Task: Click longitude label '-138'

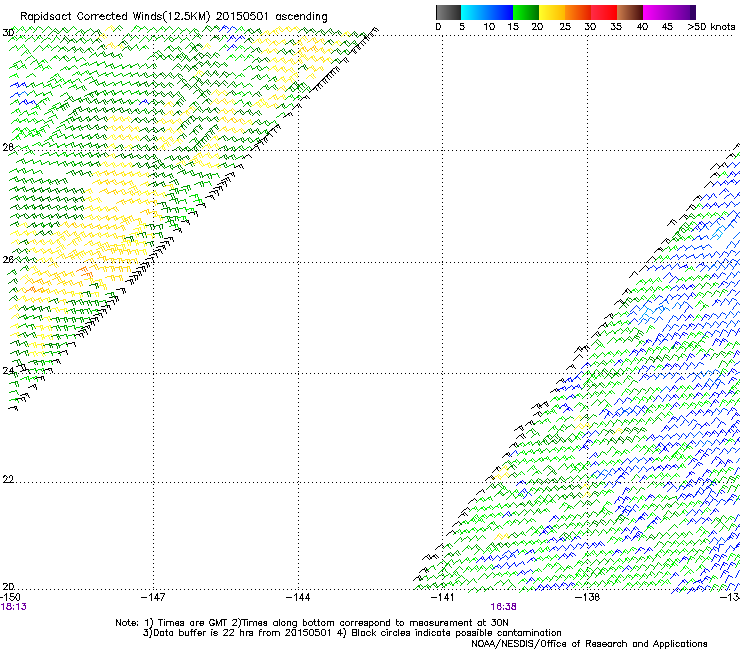Action: click(x=588, y=597)
